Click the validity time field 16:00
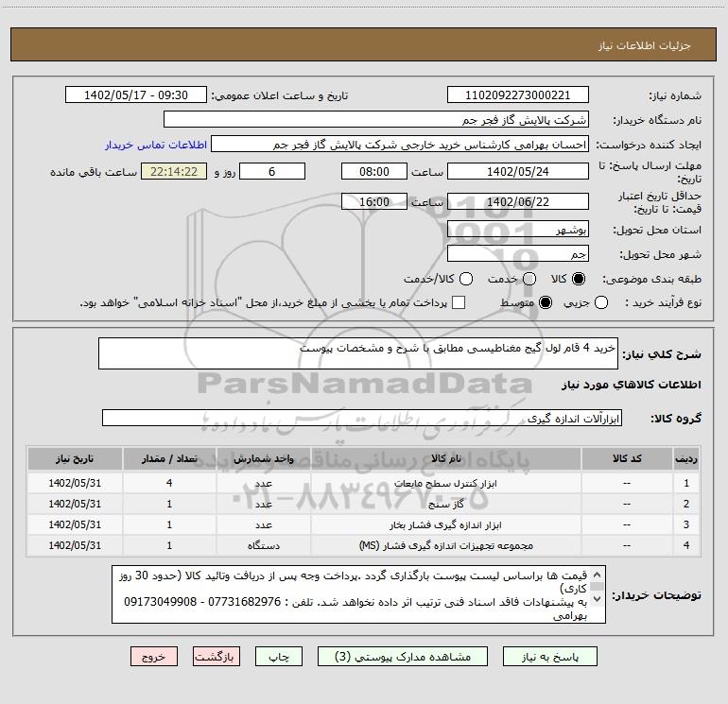This screenshot has width=728, height=704. (x=374, y=201)
